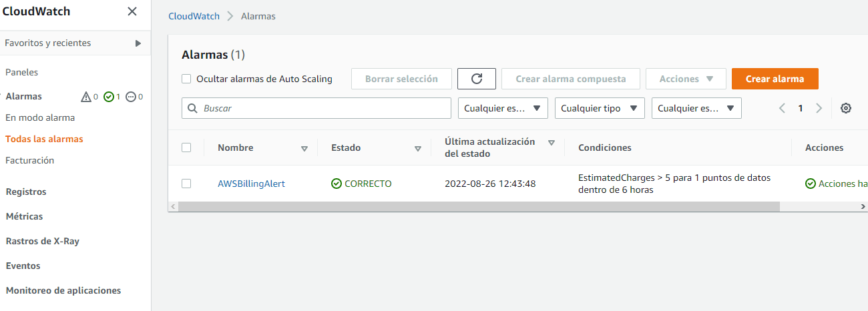Image resolution: width=868 pixels, height=311 pixels.
Task: Open Monitoreo de aplicaciones
Action: click(63, 290)
